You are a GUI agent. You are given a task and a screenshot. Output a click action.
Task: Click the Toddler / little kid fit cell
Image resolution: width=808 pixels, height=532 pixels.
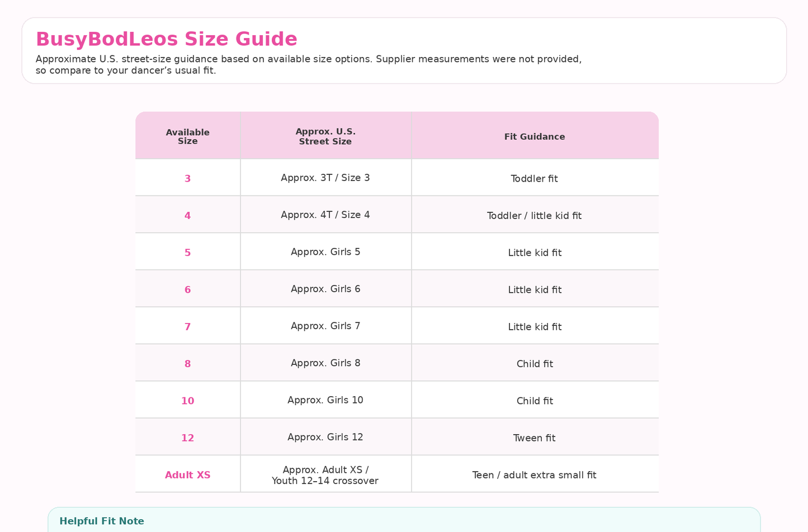click(x=535, y=216)
